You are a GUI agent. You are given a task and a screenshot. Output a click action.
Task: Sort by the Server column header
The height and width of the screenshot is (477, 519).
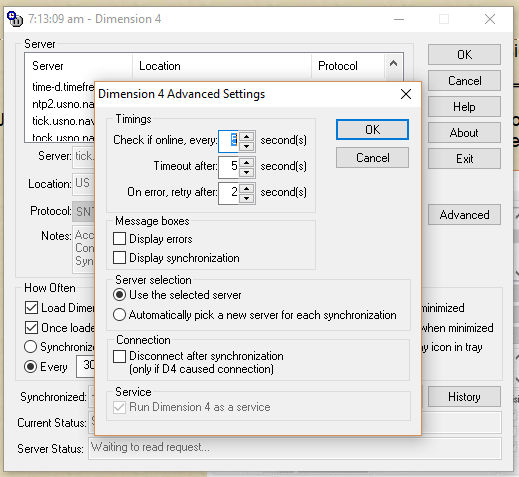coord(79,66)
